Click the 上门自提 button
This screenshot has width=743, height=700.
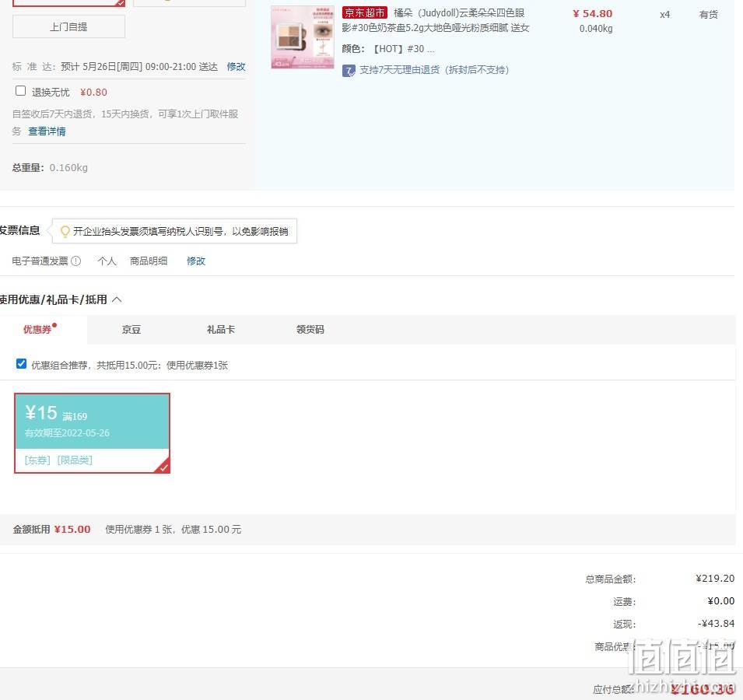pos(68,26)
